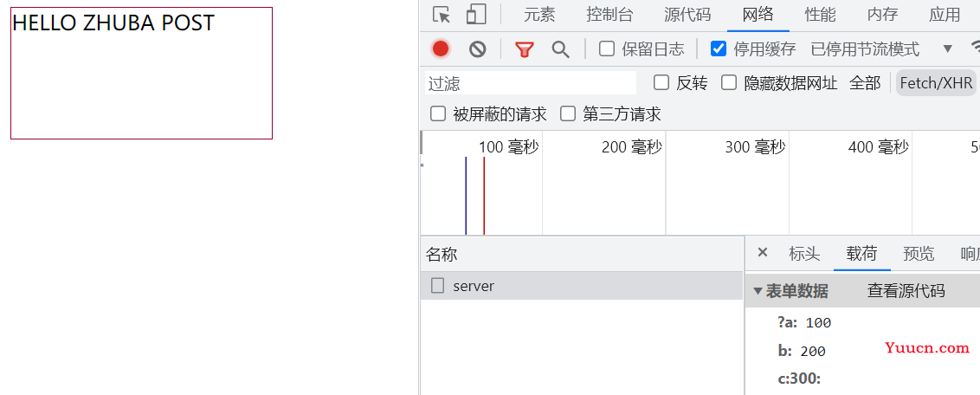Check the 反转 checkbox
980x395 pixels.
point(661,82)
